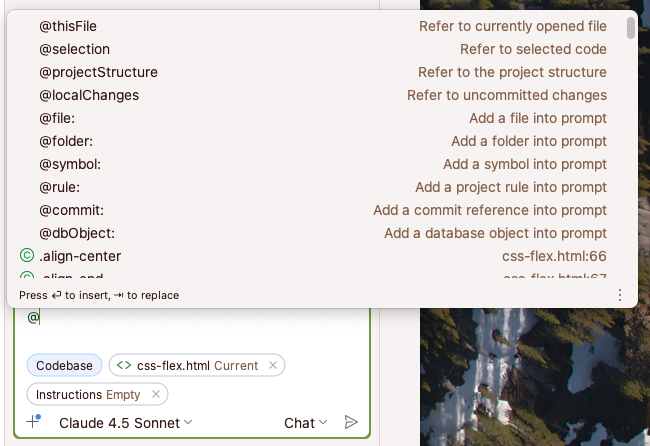
Task: Open the popup's three-dot options menu
Action: point(620,295)
